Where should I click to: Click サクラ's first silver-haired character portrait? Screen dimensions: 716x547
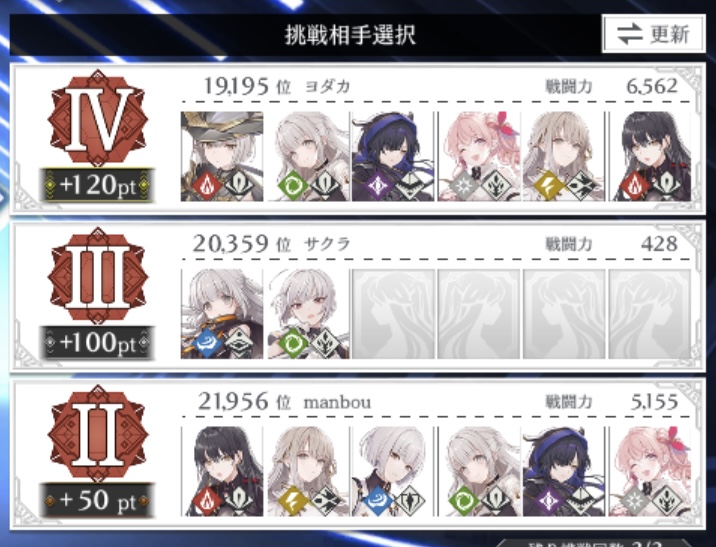(222, 314)
